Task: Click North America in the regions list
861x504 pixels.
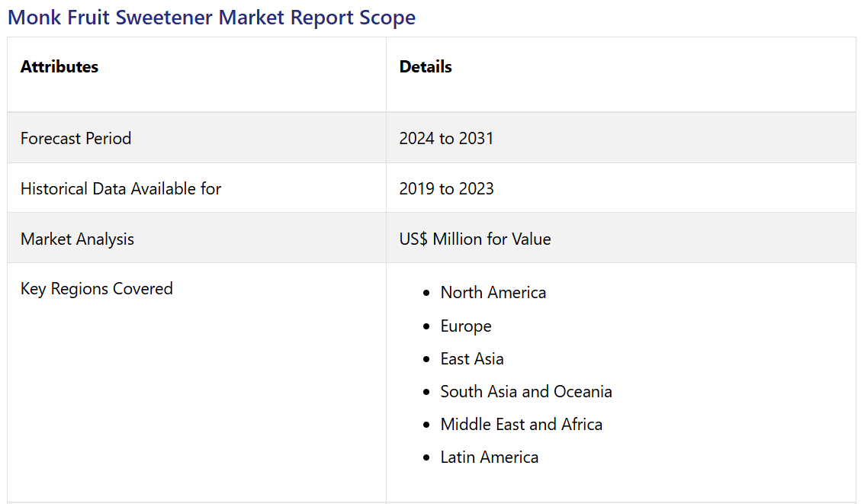Action: 493,293
